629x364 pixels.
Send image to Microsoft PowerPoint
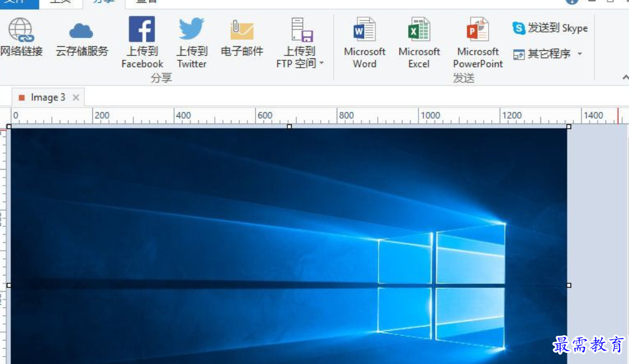478,42
